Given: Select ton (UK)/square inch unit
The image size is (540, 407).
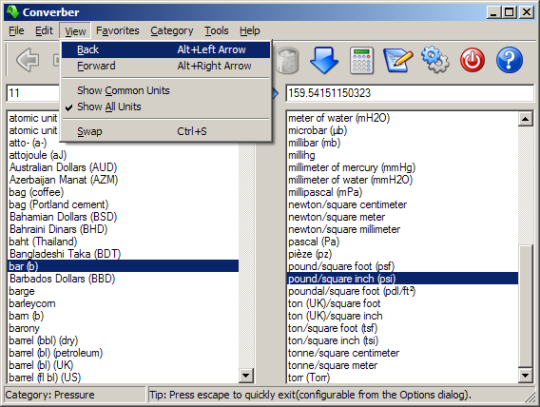Looking at the screenshot, I should click(403, 316).
